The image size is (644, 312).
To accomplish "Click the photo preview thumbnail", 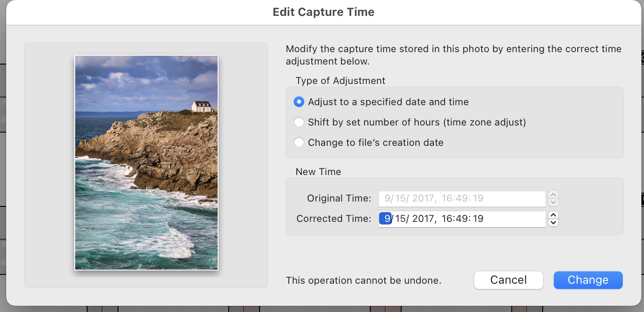I will point(146,162).
